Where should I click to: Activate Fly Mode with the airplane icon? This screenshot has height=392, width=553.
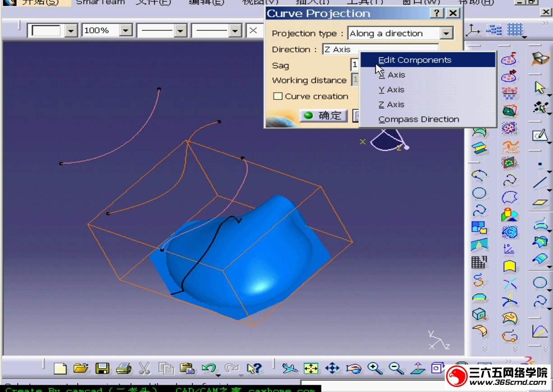pos(289,368)
